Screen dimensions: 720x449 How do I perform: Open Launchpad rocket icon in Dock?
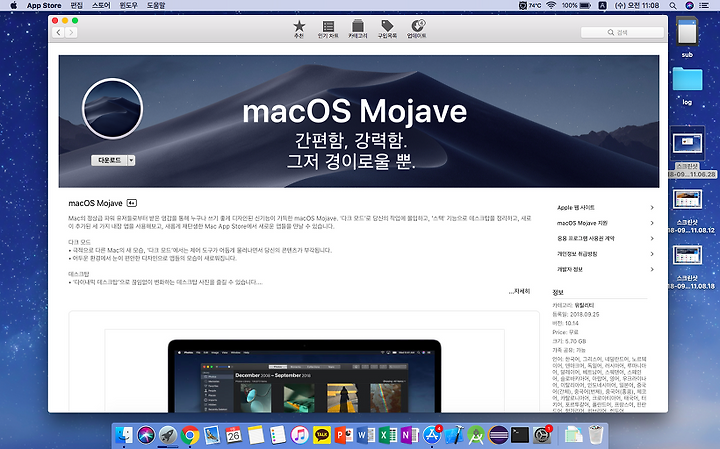[x=168, y=435]
